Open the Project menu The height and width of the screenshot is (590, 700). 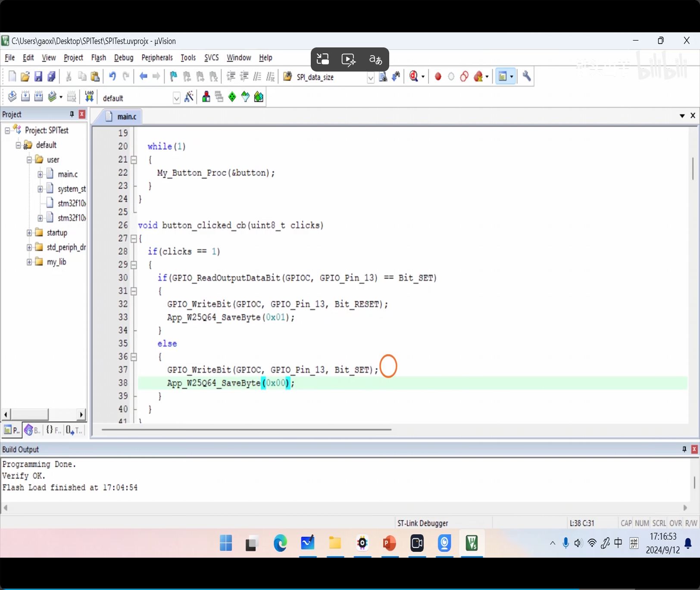(x=73, y=58)
